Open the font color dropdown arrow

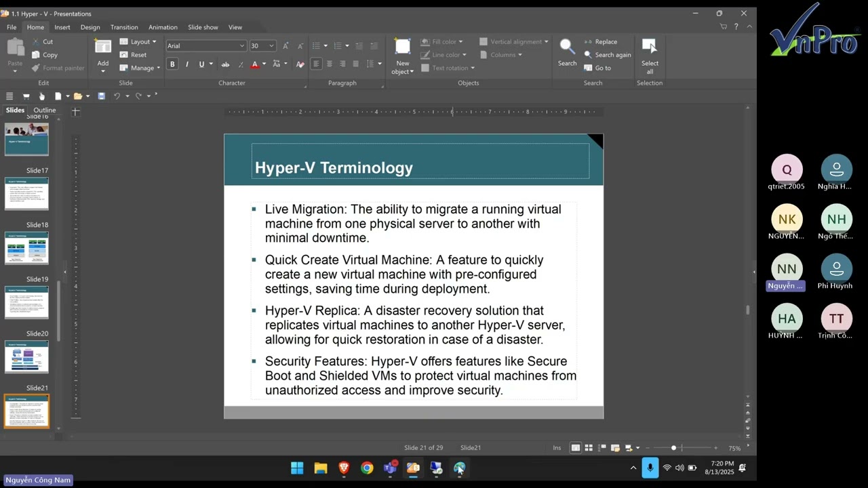click(x=264, y=64)
